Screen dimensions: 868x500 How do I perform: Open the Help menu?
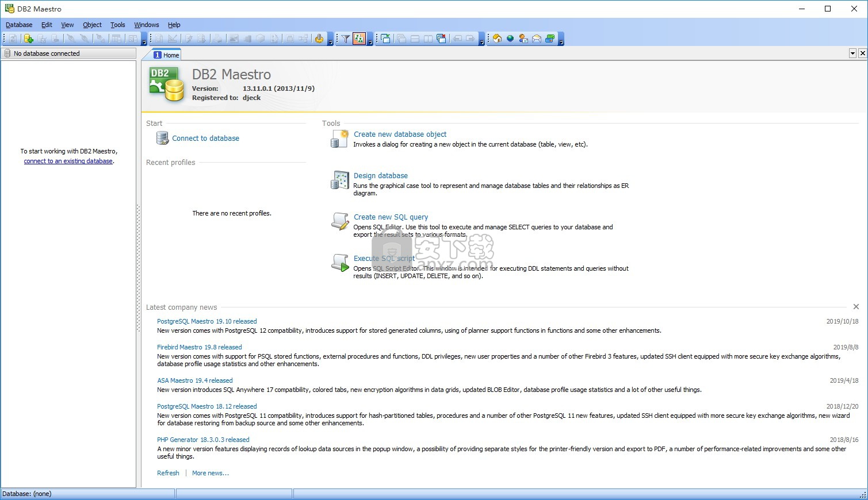(174, 25)
